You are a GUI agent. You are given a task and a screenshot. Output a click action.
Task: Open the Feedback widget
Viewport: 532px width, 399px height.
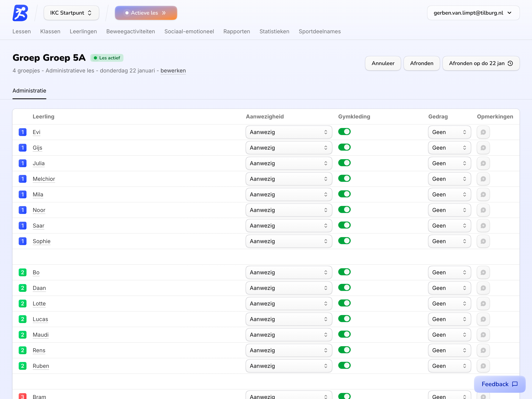[499, 384]
